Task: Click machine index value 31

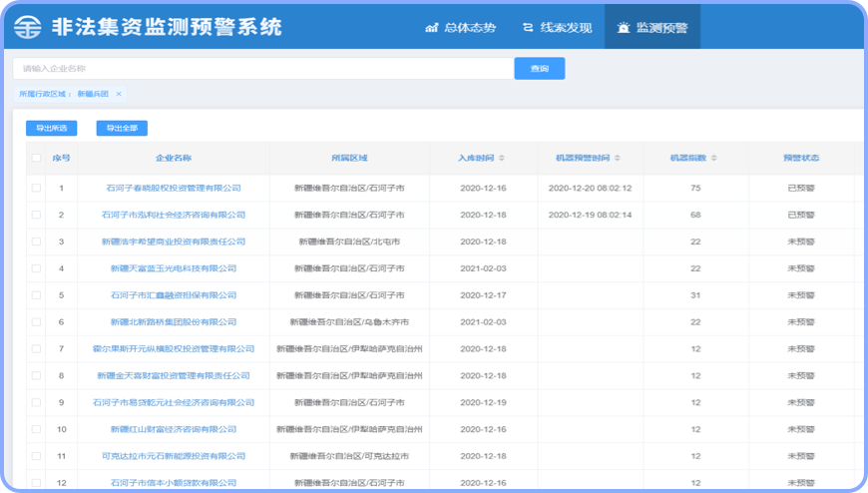Action: pyautogui.click(x=695, y=295)
